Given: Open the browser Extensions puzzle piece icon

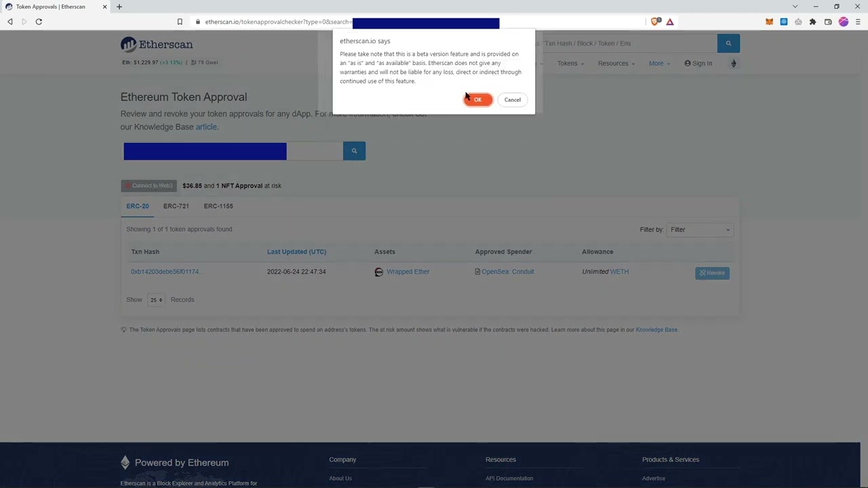Looking at the screenshot, I should pos(812,22).
